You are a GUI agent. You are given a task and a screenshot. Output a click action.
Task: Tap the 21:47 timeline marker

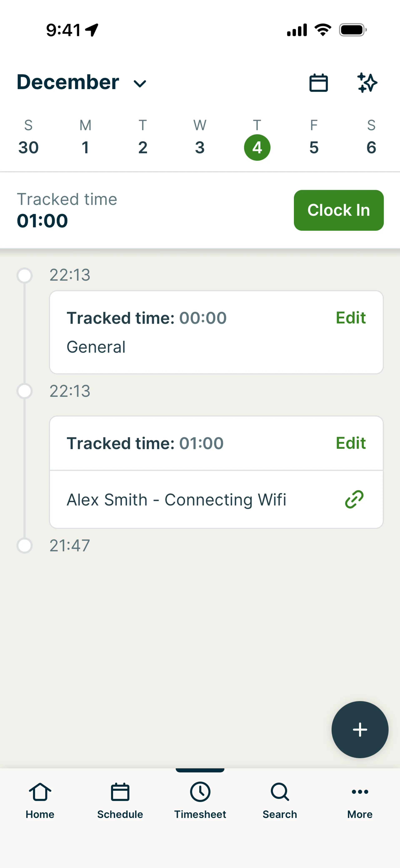25,546
